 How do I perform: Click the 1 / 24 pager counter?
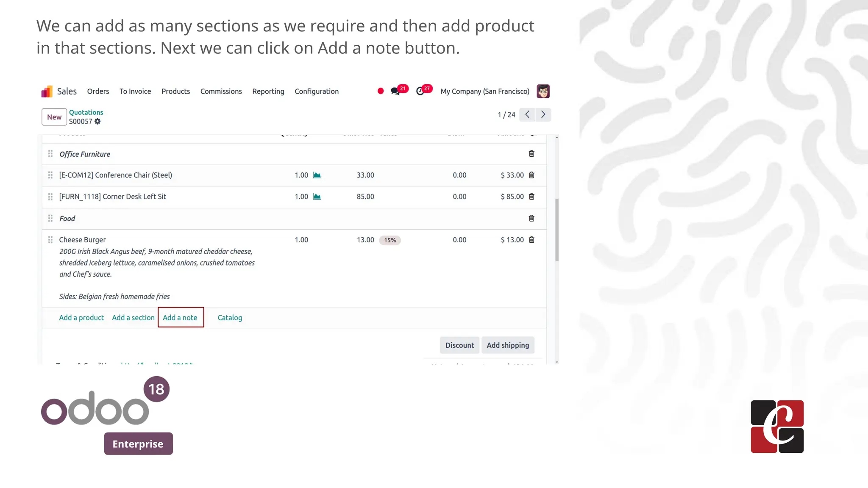click(x=506, y=115)
